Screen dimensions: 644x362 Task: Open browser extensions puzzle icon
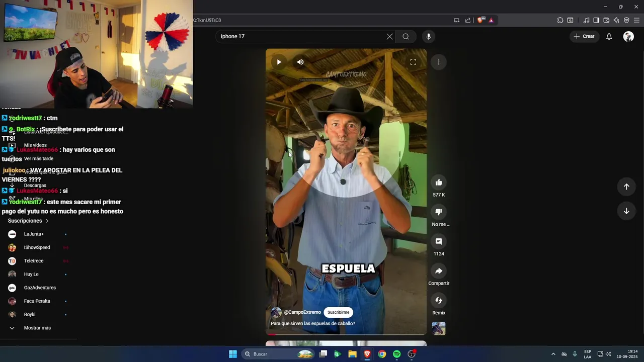(560, 20)
